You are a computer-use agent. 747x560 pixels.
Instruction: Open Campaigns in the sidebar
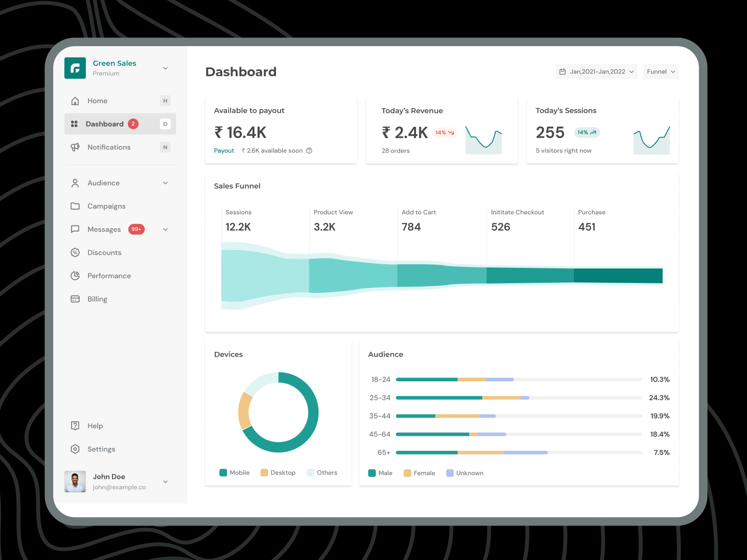click(106, 206)
